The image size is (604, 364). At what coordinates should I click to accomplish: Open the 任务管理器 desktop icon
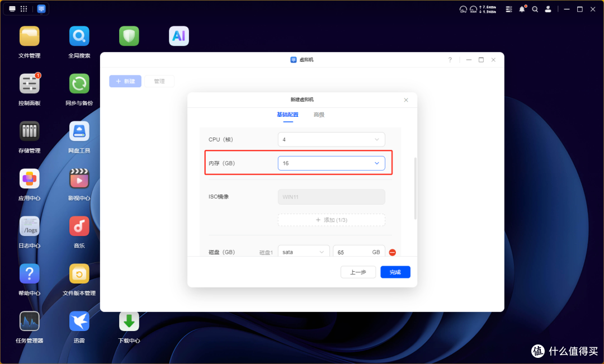[x=29, y=322]
